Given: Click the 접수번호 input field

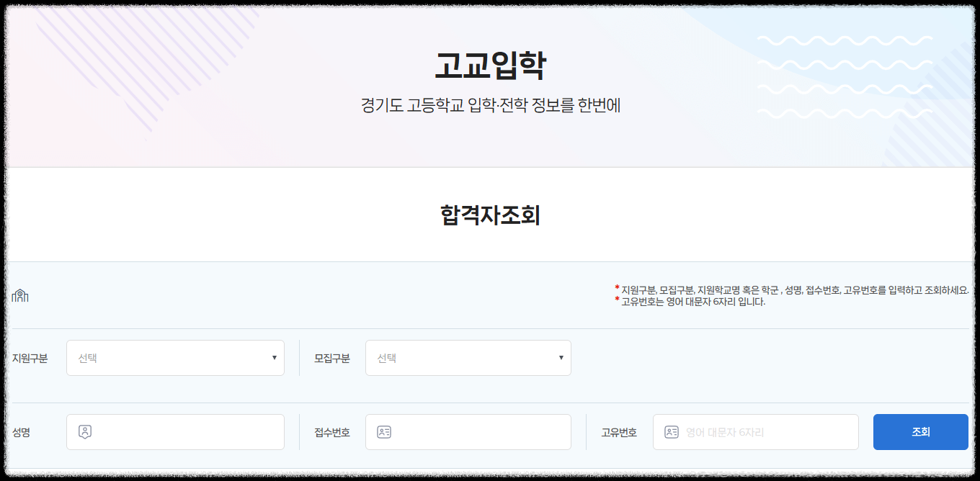Looking at the screenshot, I should click(468, 431).
